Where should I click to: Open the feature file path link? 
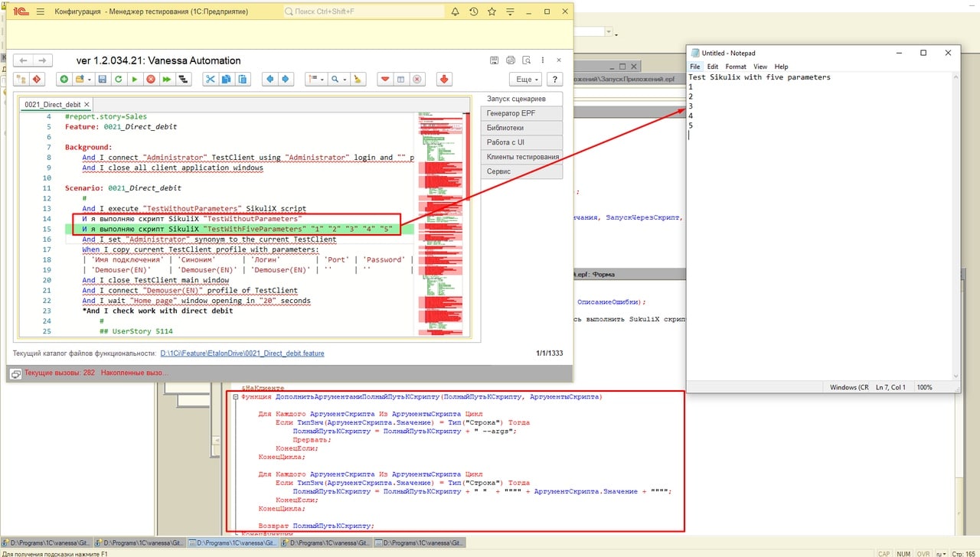(243, 353)
